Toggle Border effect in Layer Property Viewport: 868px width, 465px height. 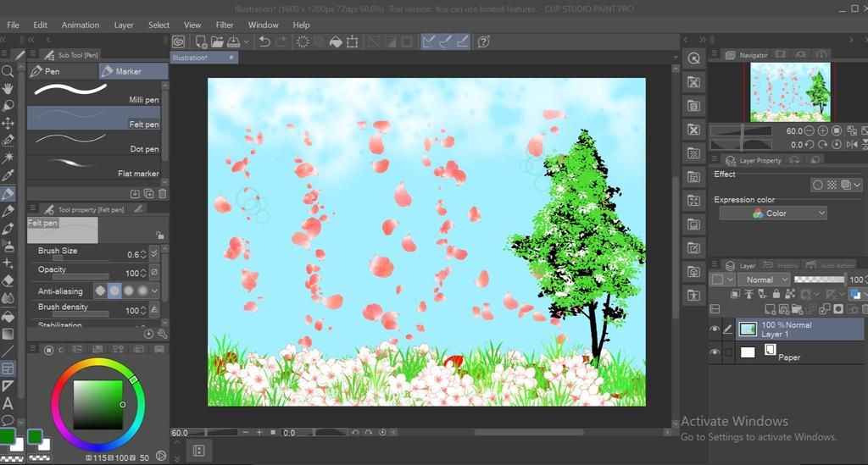(818, 185)
